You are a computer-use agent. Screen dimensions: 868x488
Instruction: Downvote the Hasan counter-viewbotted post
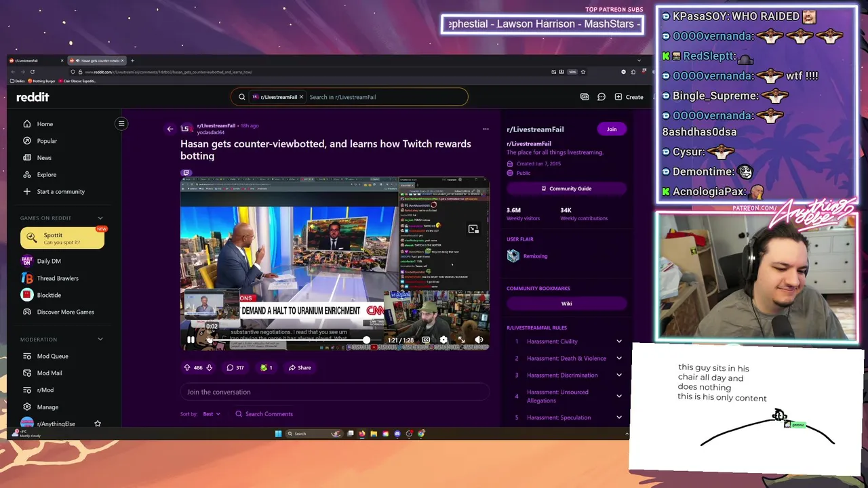click(209, 367)
